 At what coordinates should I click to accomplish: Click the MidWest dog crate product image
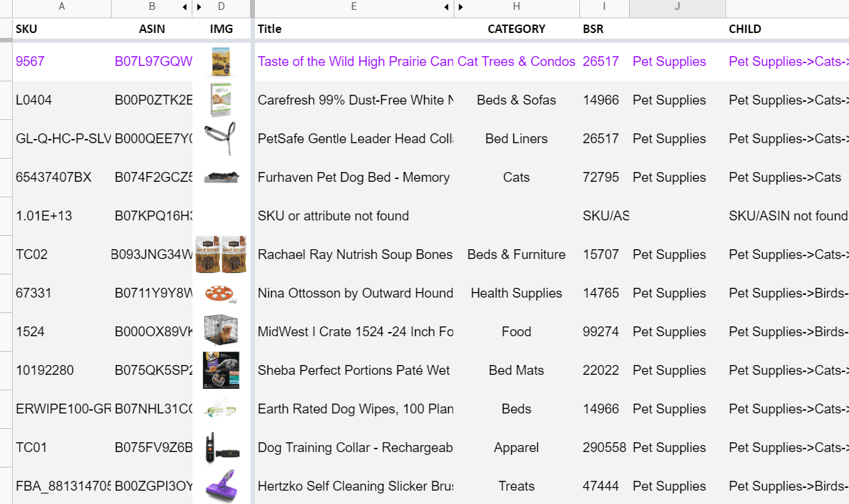(222, 331)
